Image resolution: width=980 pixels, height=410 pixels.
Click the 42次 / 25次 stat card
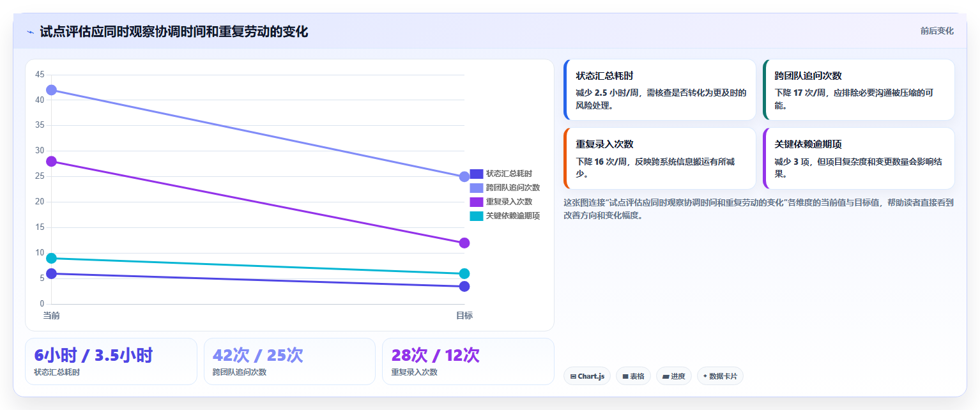pos(289,361)
